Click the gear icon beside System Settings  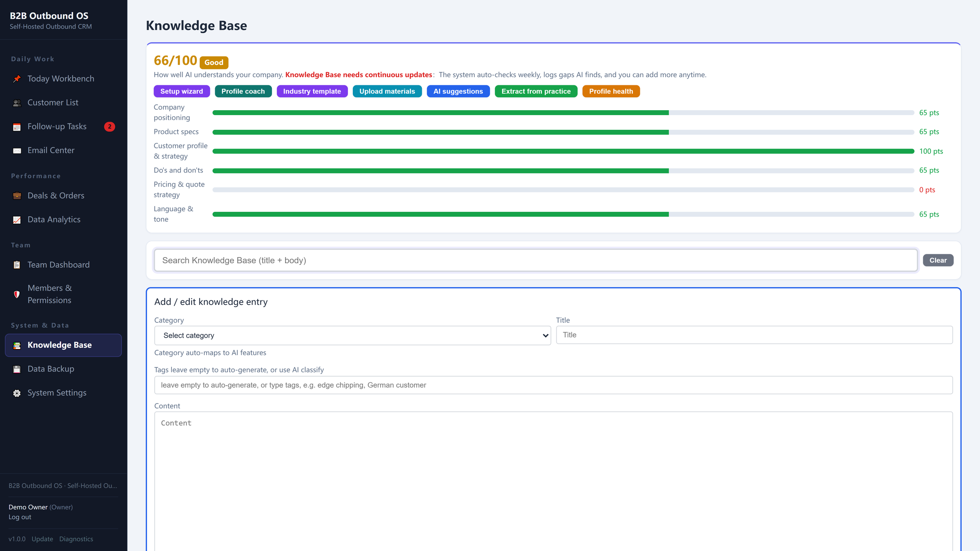click(17, 393)
